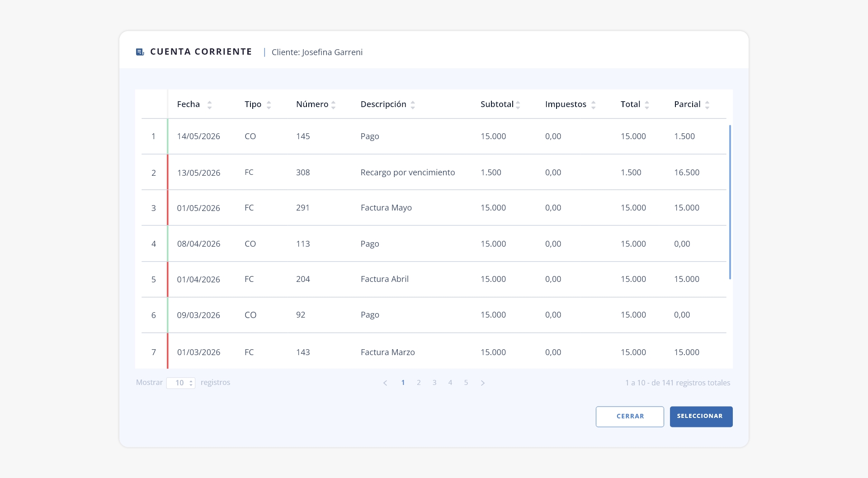
Task: Click the Cerrar button
Action: 630,417
